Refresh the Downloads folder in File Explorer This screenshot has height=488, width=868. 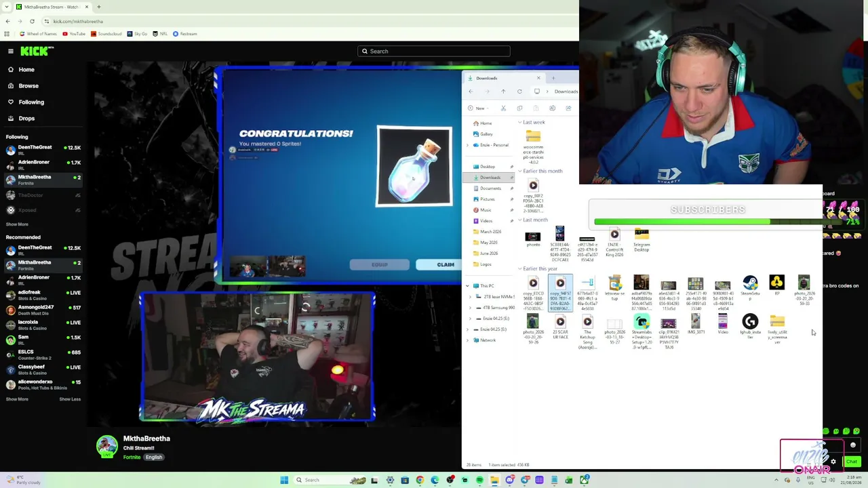[519, 91]
